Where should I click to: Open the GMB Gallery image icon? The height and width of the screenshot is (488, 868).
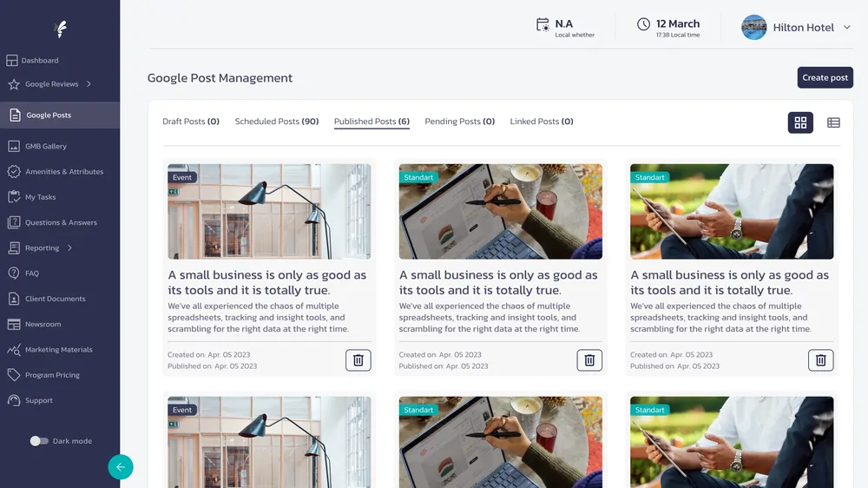pyautogui.click(x=14, y=146)
